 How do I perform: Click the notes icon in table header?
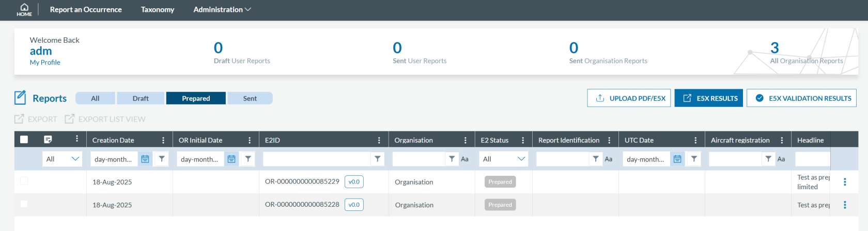coord(48,140)
